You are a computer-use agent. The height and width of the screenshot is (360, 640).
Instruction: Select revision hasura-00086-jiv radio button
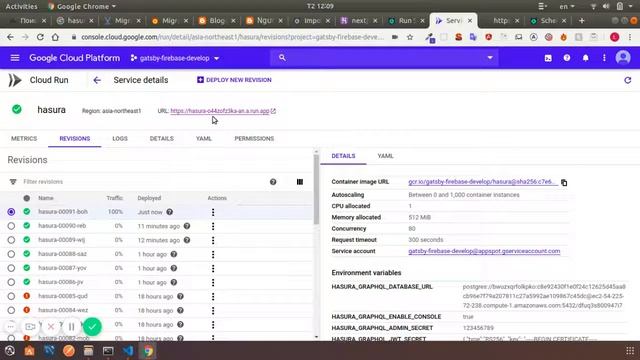tap(11, 282)
